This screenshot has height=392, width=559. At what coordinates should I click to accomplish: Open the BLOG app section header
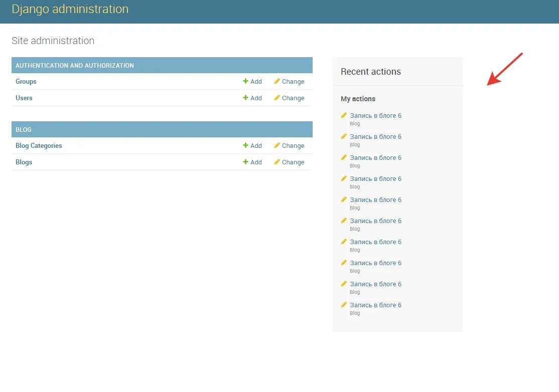(24, 130)
